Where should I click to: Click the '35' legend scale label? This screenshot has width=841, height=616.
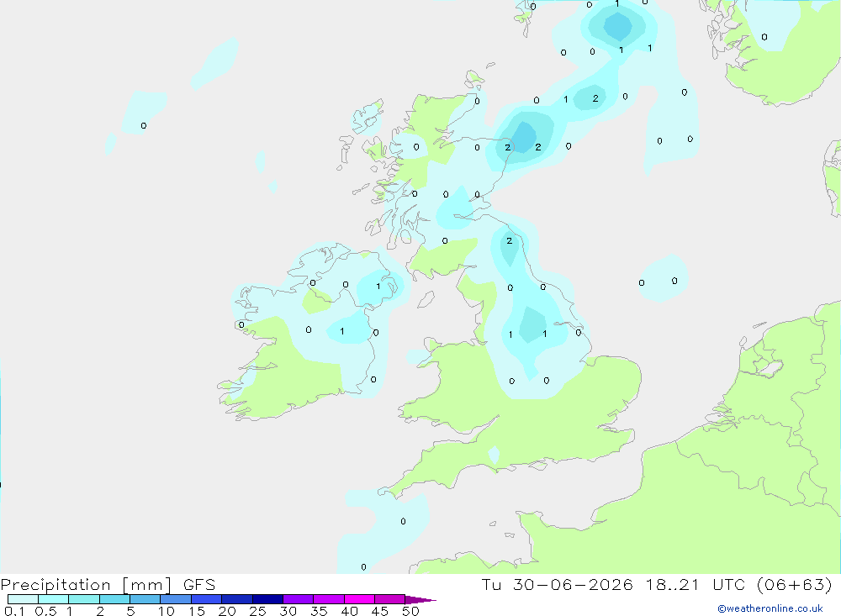(x=319, y=611)
